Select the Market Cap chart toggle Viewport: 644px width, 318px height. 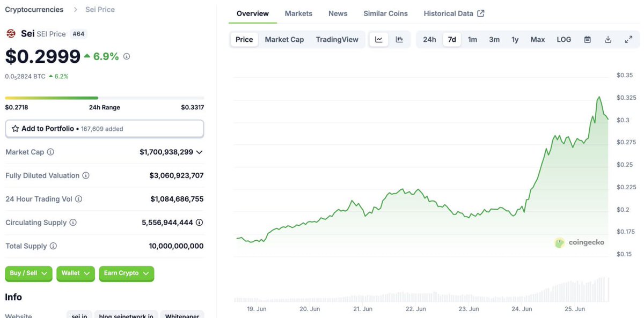(x=284, y=40)
